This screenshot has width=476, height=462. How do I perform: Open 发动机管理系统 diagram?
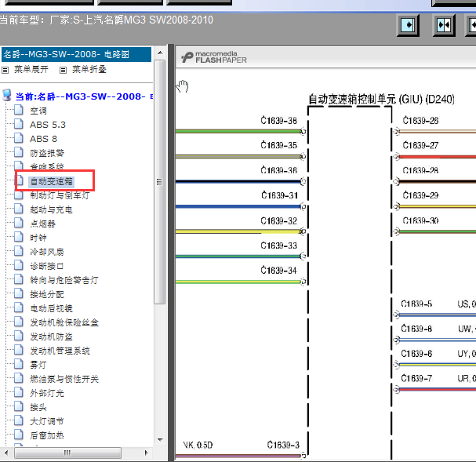coord(60,351)
